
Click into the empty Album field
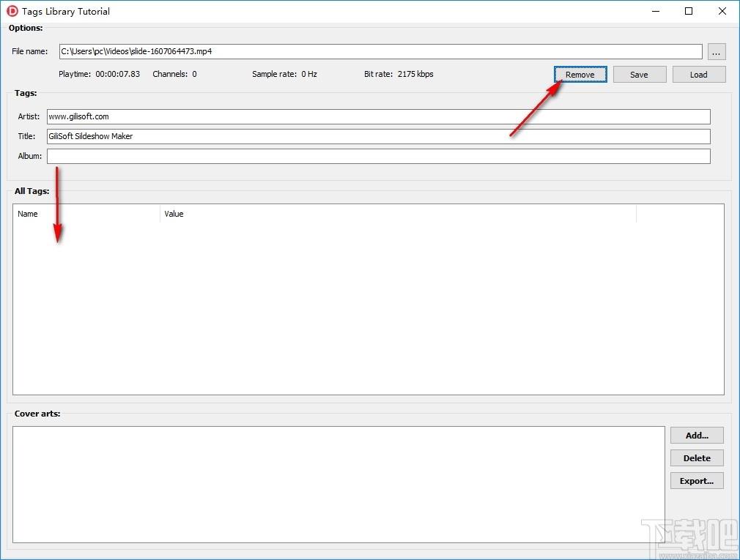pyautogui.click(x=379, y=156)
